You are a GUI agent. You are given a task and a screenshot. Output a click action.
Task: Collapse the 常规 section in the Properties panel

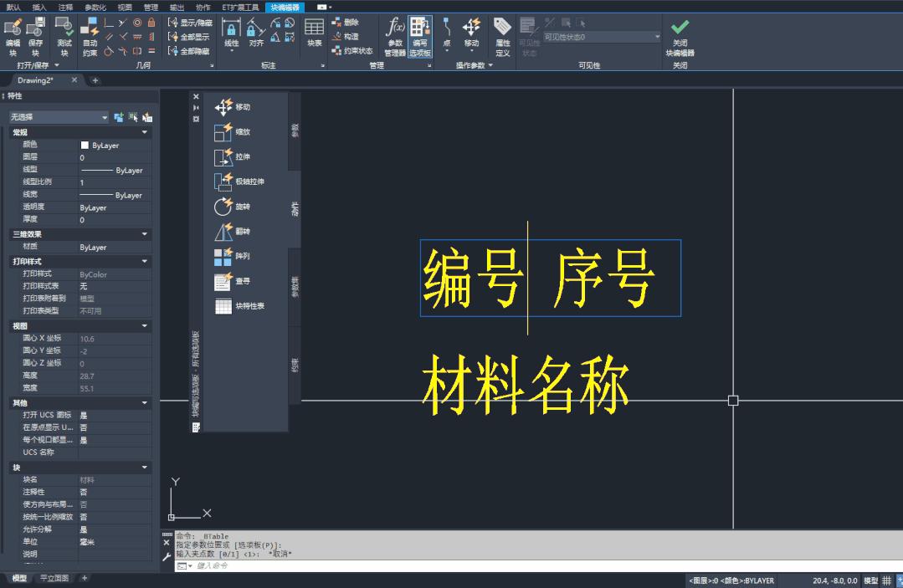click(x=146, y=132)
